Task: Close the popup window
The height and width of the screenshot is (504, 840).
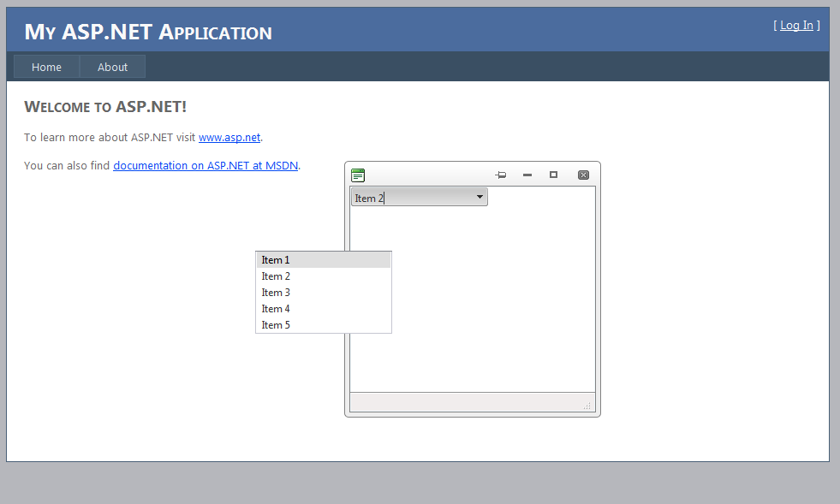Action: [583, 175]
